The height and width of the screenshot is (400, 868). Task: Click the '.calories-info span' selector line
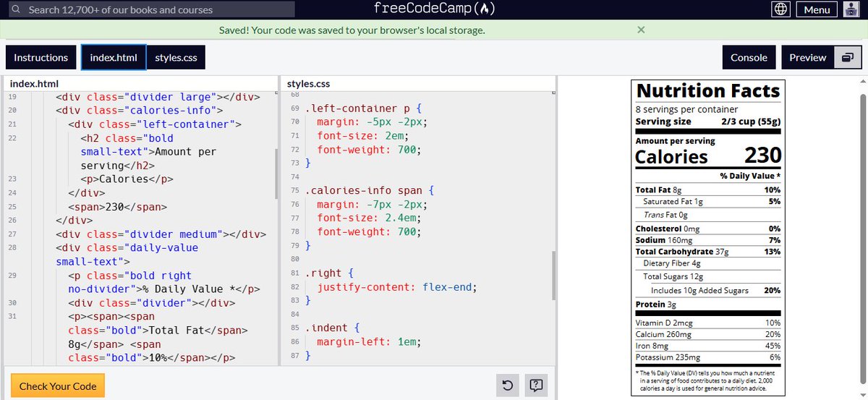click(x=369, y=191)
